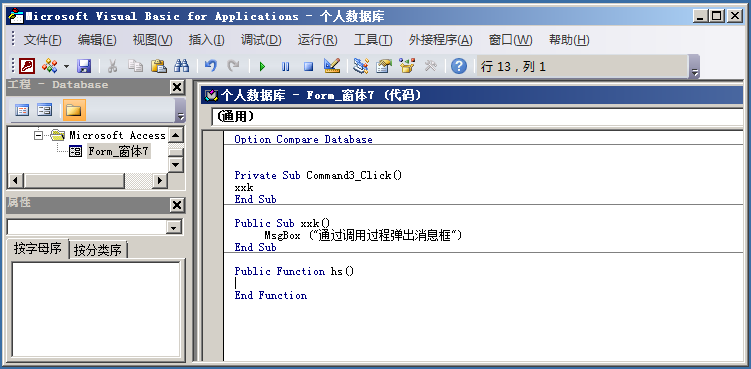
Task: Open the 帮助(H) menu
Action: click(569, 40)
